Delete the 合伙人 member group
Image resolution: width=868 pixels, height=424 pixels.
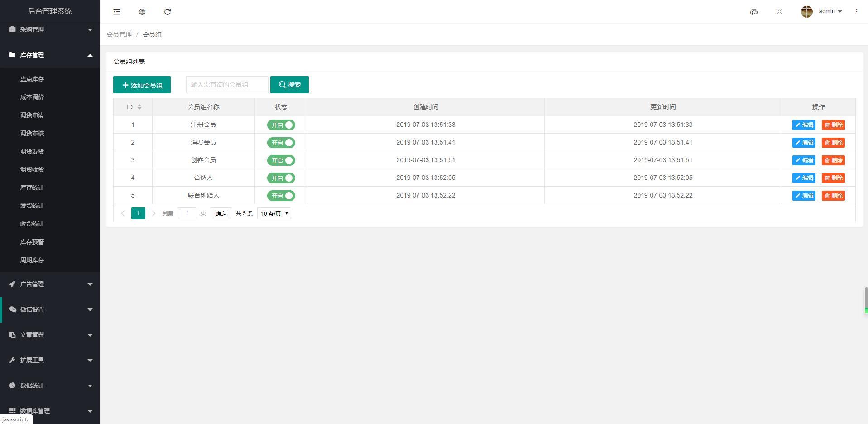tap(833, 178)
